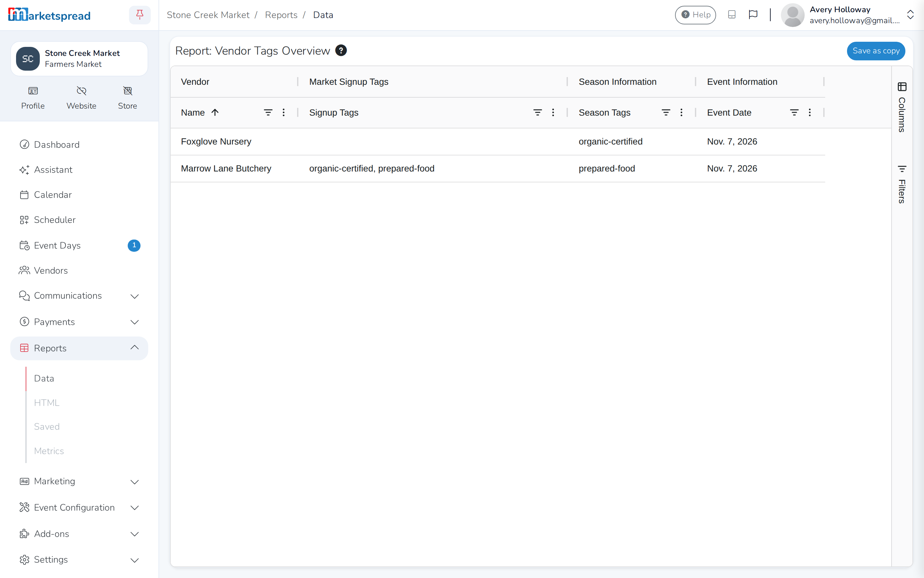Open the Store shortcut

pyautogui.click(x=127, y=98)
